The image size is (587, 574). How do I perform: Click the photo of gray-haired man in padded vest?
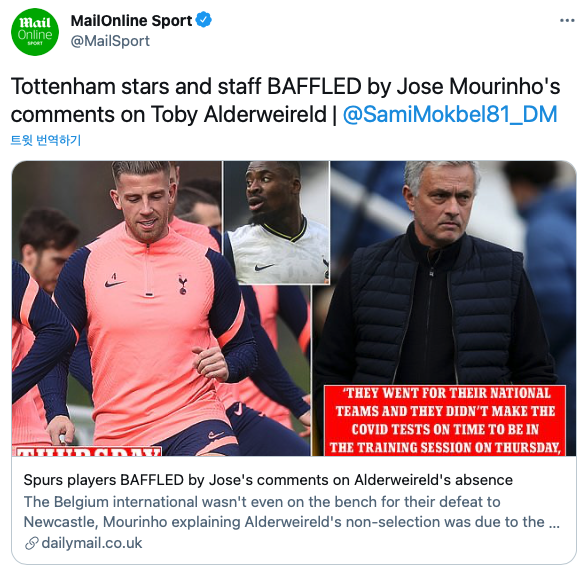coord(444,273)
